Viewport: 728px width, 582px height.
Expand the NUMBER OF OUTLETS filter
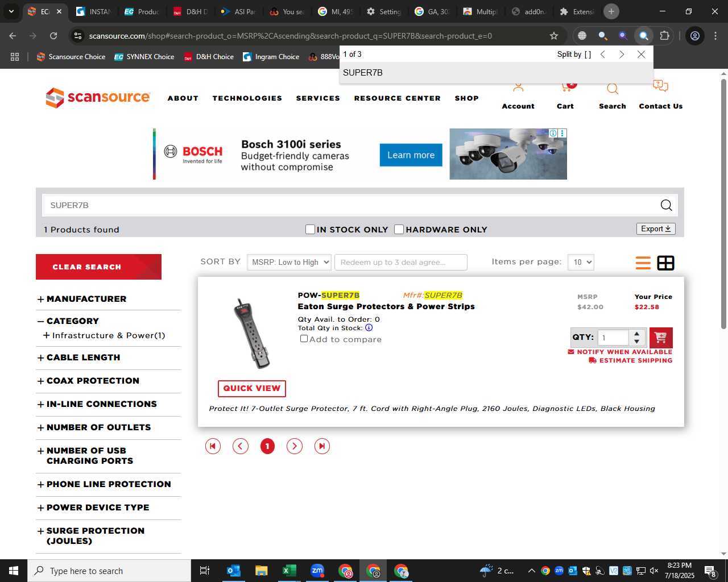click(x=94, y=427)
